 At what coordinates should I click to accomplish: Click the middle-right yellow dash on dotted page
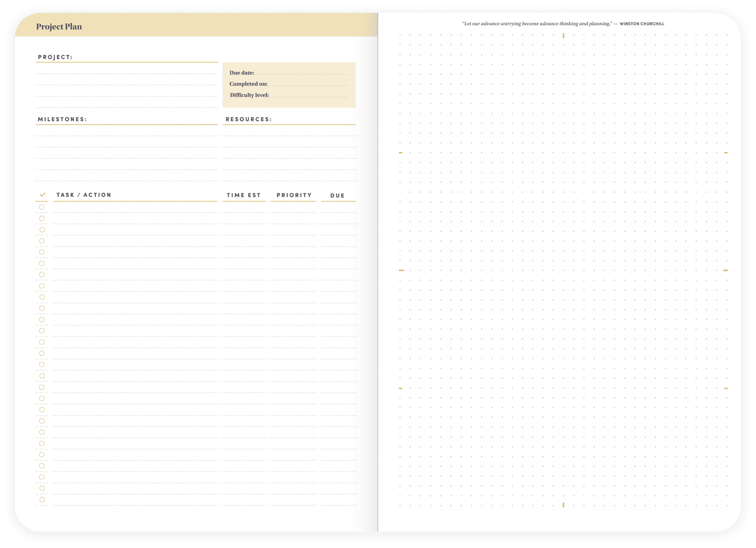pyautogui.click(x=726, y=271)
